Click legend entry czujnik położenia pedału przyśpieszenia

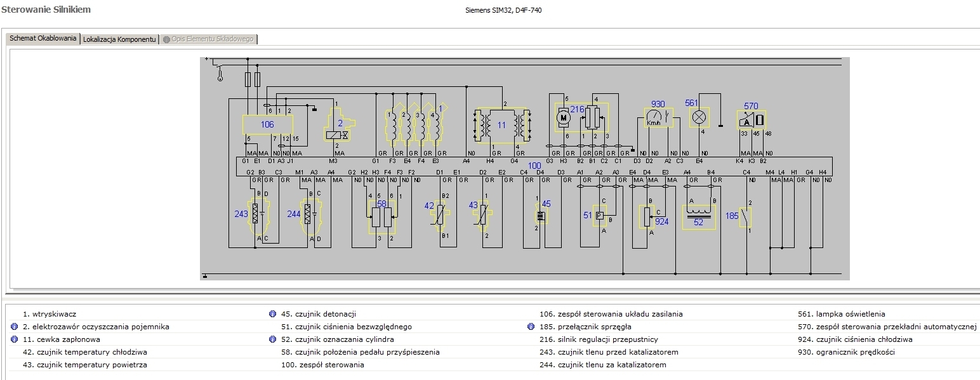[x=361, y=352]
